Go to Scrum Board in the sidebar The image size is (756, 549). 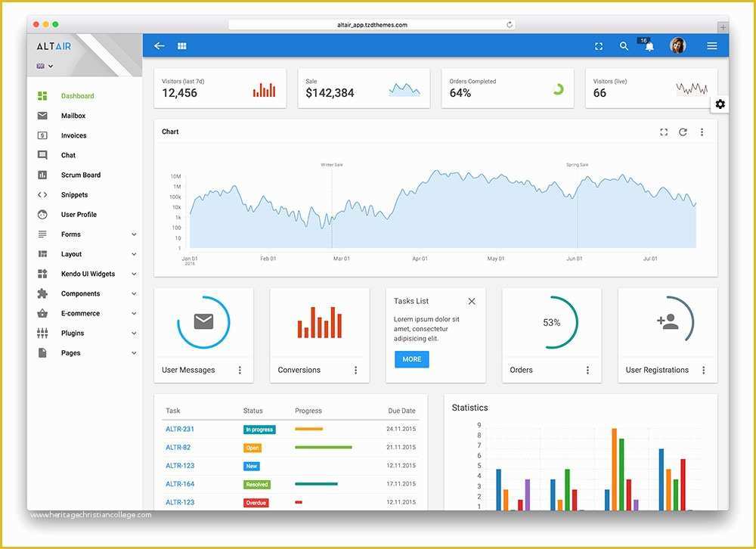(81, 175)
